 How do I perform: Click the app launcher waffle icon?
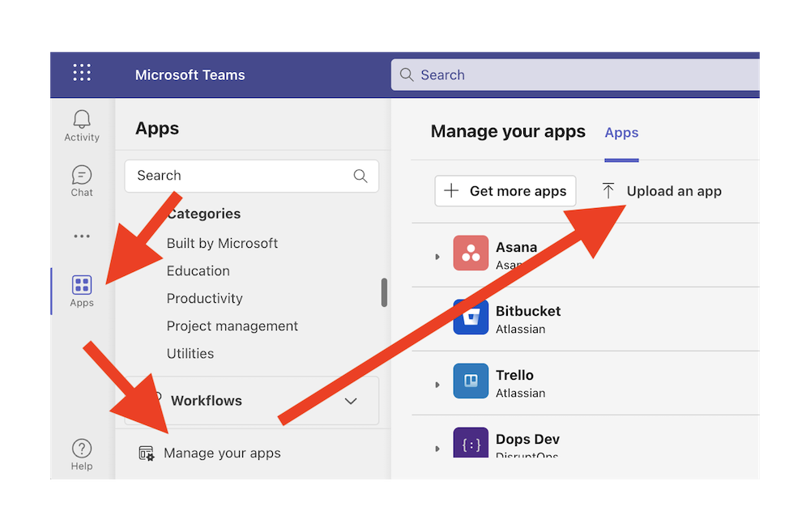81,72
